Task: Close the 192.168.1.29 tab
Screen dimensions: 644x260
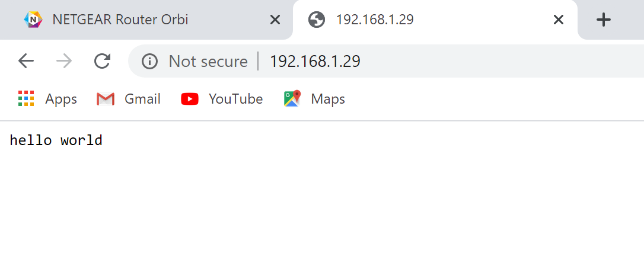Action: [x=558, y=20]
